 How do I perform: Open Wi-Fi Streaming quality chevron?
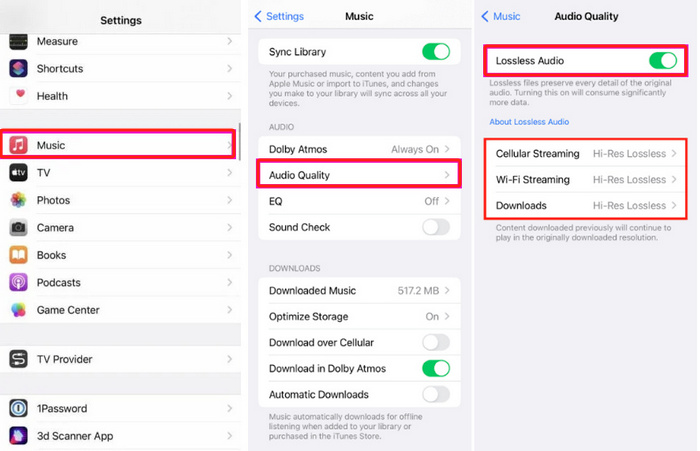click(x=674, y=180)
